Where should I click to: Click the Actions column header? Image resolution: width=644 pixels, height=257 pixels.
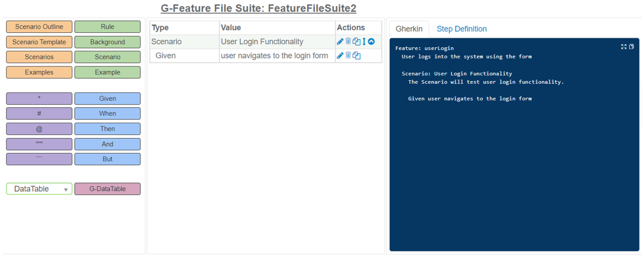tap(358, 28)
